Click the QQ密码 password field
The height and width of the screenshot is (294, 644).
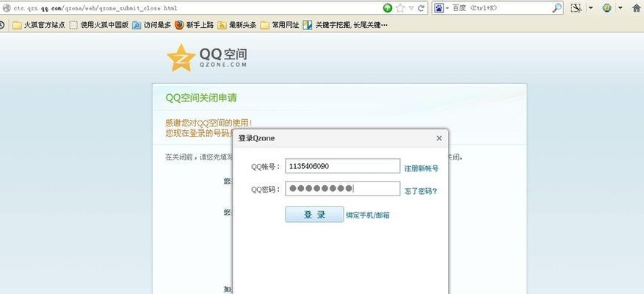pyautogui.click(x=342, y=189)
